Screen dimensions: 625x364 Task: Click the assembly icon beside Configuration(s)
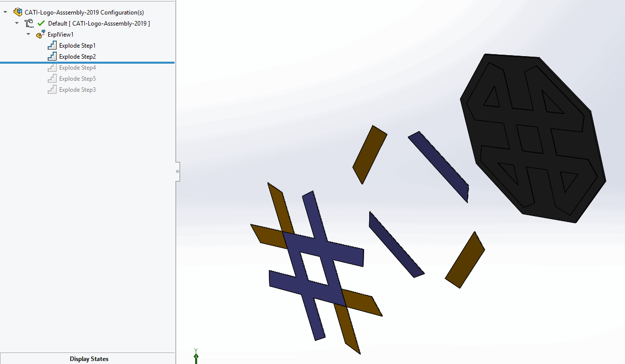(x=18, y=12)
